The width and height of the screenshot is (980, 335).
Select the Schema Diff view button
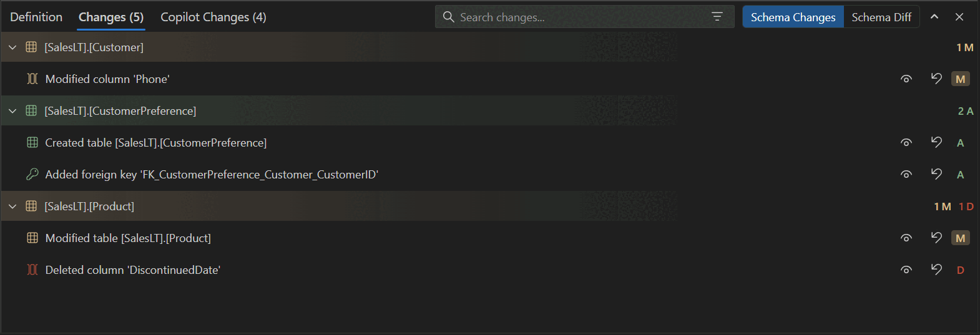[x=881, y=17]
